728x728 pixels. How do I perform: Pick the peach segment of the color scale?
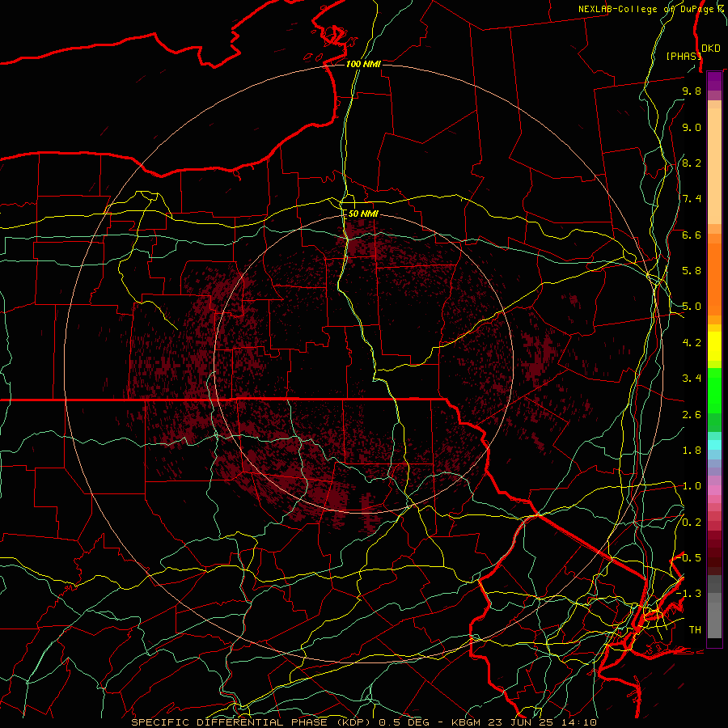(x=714, y=165)
